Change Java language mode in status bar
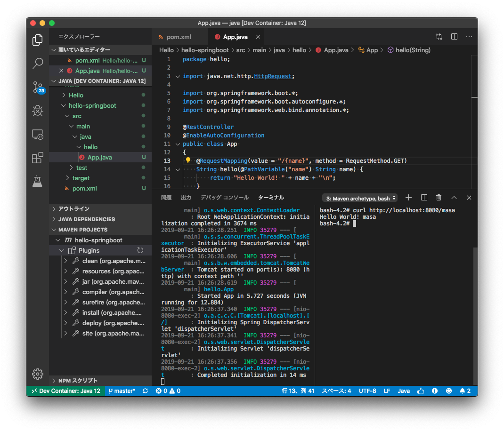Image resolution: width=504 pixels, height=431 pixels. tap(404, 391)
